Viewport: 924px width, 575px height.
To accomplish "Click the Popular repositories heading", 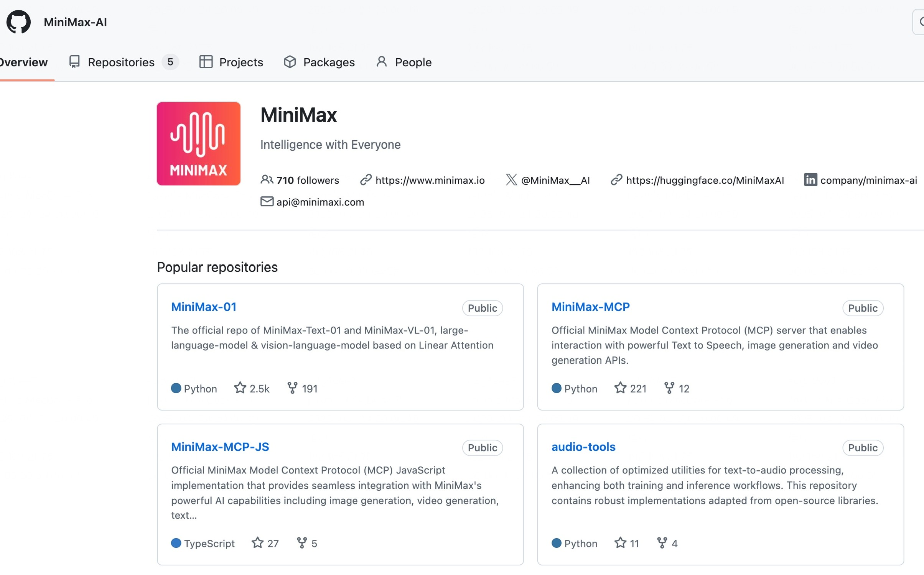I will [217, 267].
